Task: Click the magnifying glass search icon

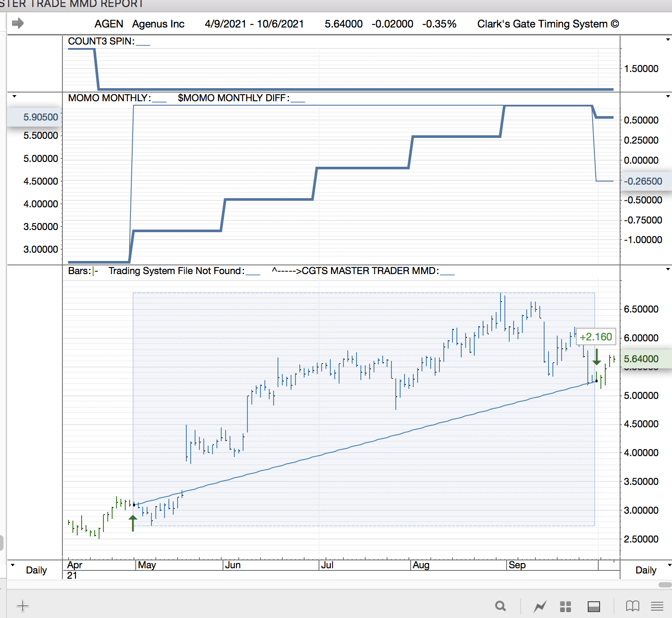Action: [501, 606]
